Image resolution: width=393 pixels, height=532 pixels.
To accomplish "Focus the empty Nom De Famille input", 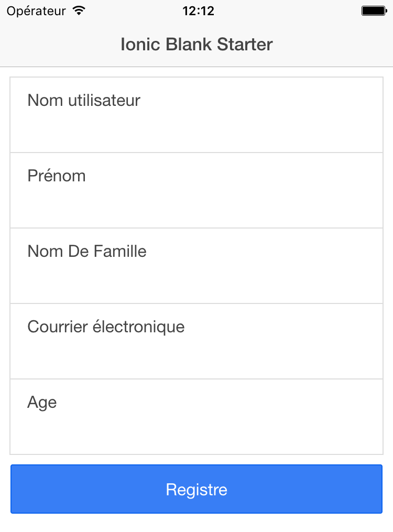I will coord(196,280).
